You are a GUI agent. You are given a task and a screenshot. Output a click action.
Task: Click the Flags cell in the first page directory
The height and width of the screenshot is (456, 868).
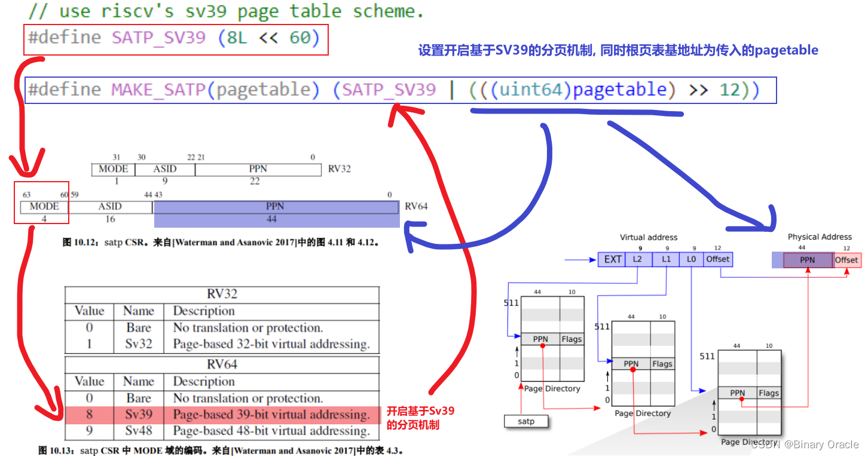[571, 339]
